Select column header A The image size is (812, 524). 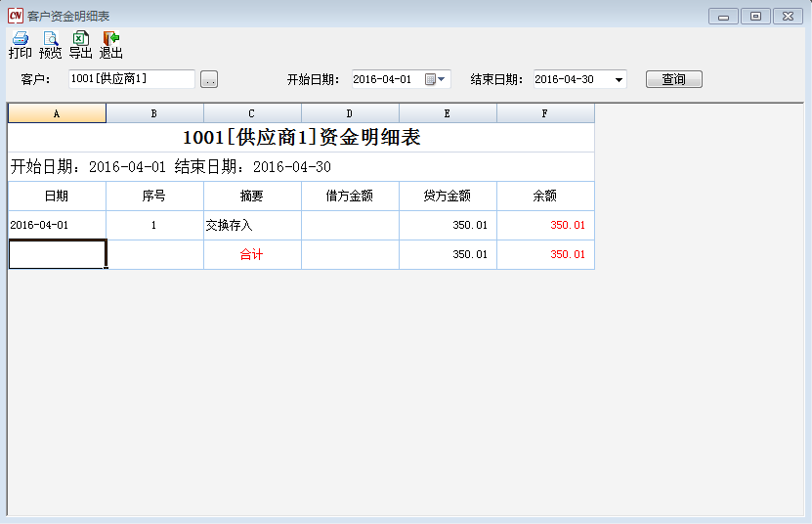57,113
